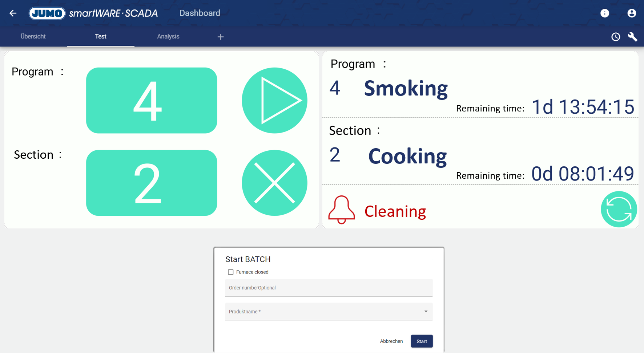Expand the Produktname dropdown arrow

[426, 312]
